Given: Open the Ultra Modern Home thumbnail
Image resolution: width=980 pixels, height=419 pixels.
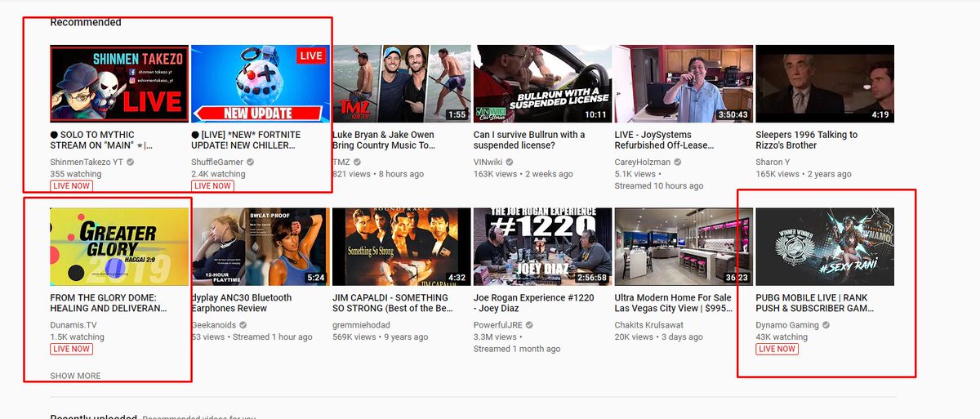Looking at the screenshot, I should 684,247.
